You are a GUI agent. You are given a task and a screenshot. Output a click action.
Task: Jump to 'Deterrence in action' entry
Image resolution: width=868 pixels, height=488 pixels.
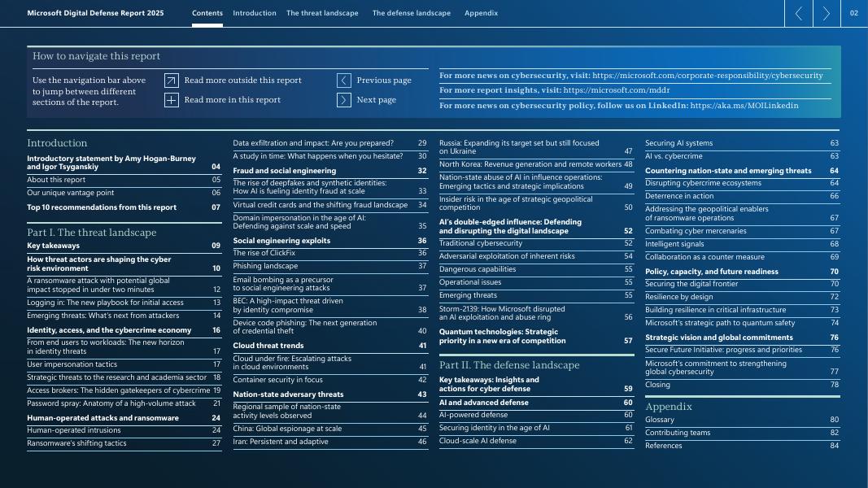coord(742,196)
